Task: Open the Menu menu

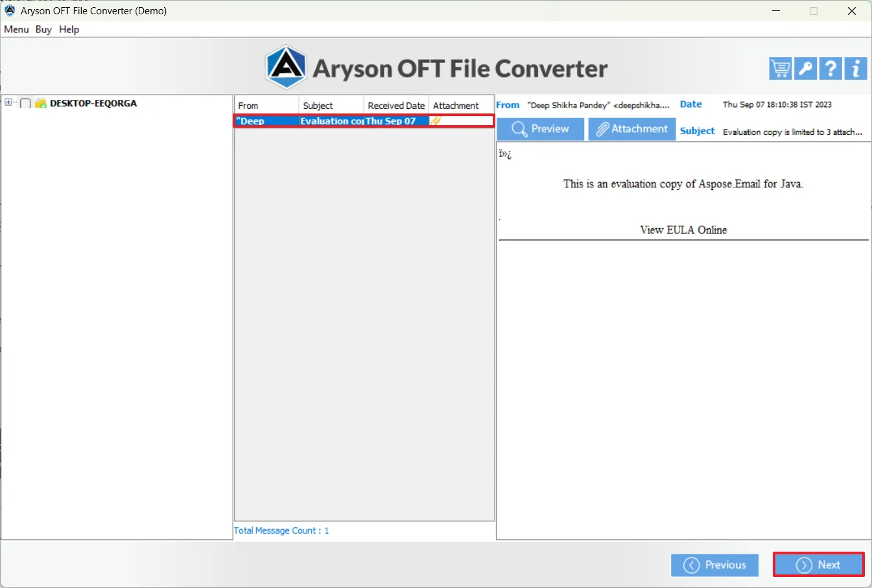Action: point(16,29)
